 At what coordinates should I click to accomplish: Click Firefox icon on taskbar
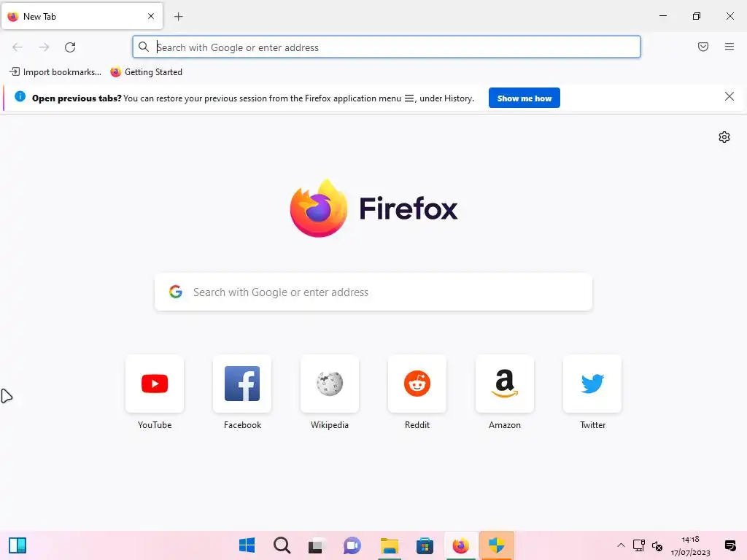(x=460, y=545)
